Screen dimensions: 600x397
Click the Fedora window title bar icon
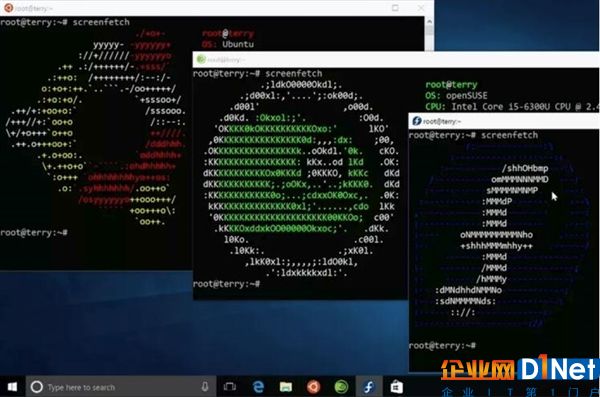point(416,121)
